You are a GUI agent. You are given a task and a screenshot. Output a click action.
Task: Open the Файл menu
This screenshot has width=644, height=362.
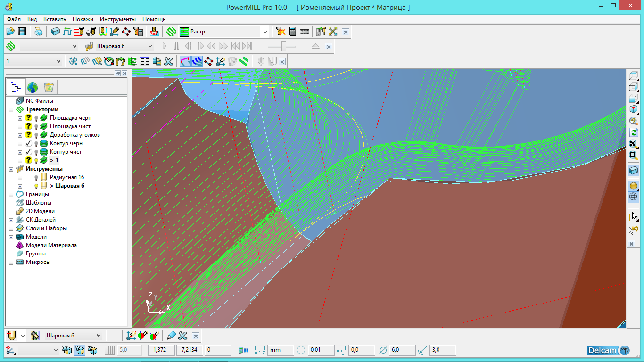14,19
